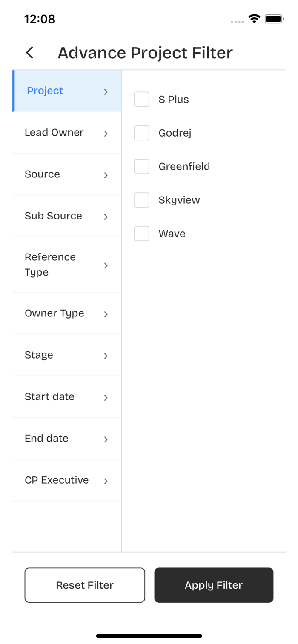Tick the Godrej checkbox
Viewport: 298px width, 644px height.
142,133
